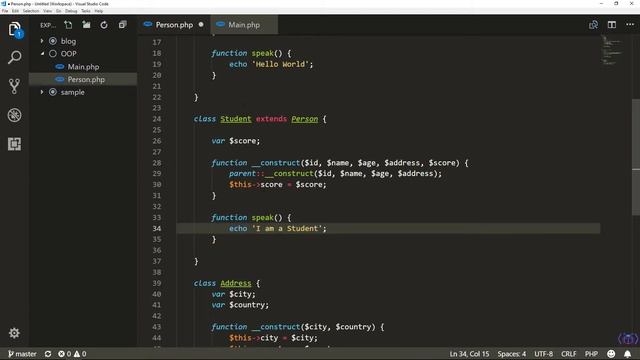This screenshot has height=360, width=640.
Task: Select the Person.php editor tab
Action: (174, 25)
